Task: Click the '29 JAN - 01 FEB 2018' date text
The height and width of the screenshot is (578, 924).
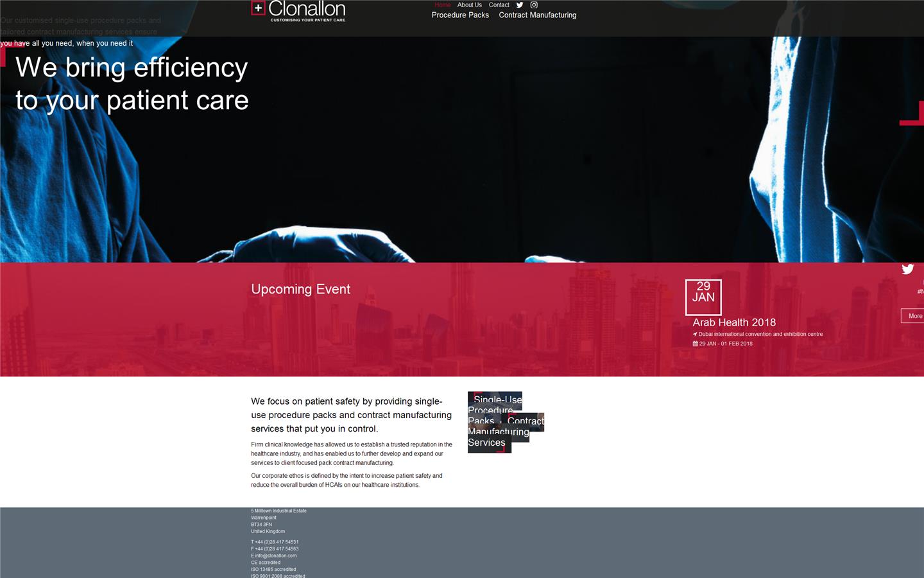Action: 726,344
